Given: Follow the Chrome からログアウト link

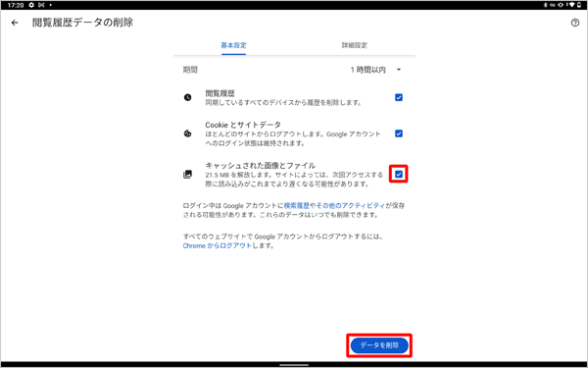Looking at the screenshot, I should coord(218,246).
